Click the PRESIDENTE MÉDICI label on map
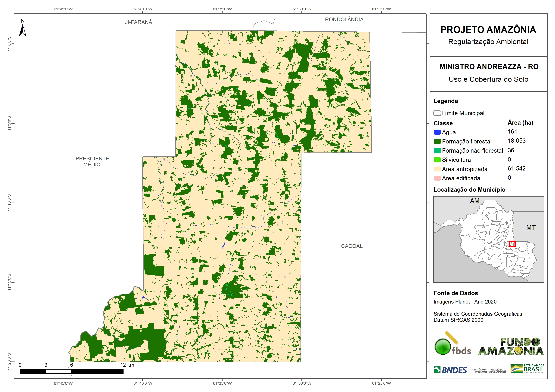 tap(92, 161)
